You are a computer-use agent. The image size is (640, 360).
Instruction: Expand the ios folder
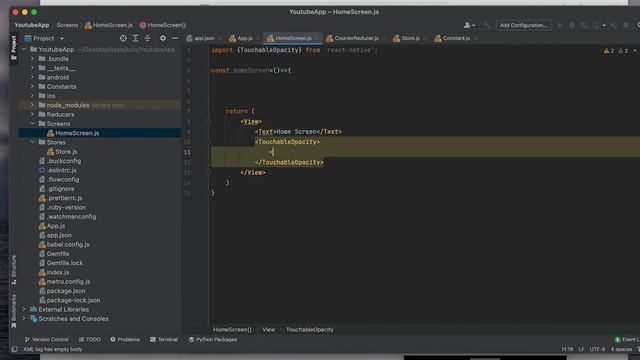point(32,96)
